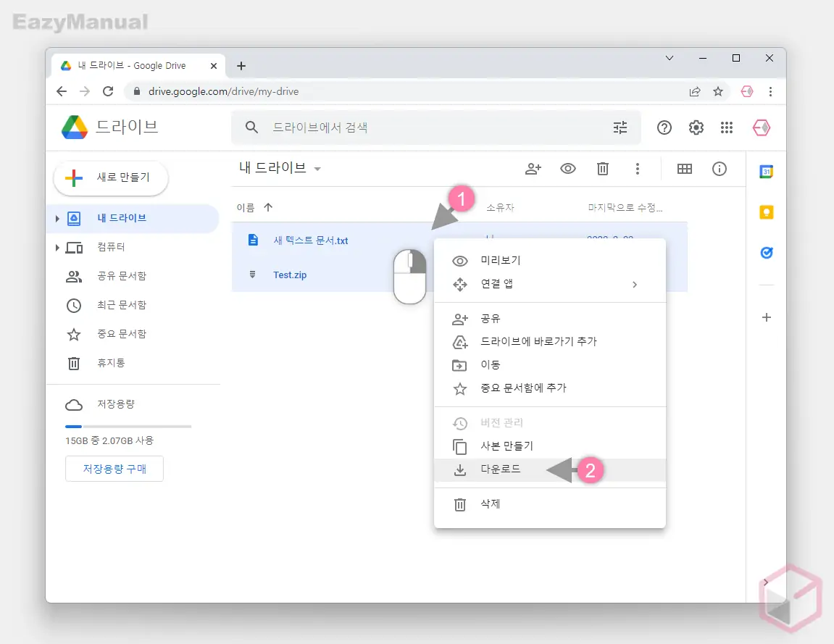
Task: Click the storage usage progress bar
Action: (x=128, y=425)
